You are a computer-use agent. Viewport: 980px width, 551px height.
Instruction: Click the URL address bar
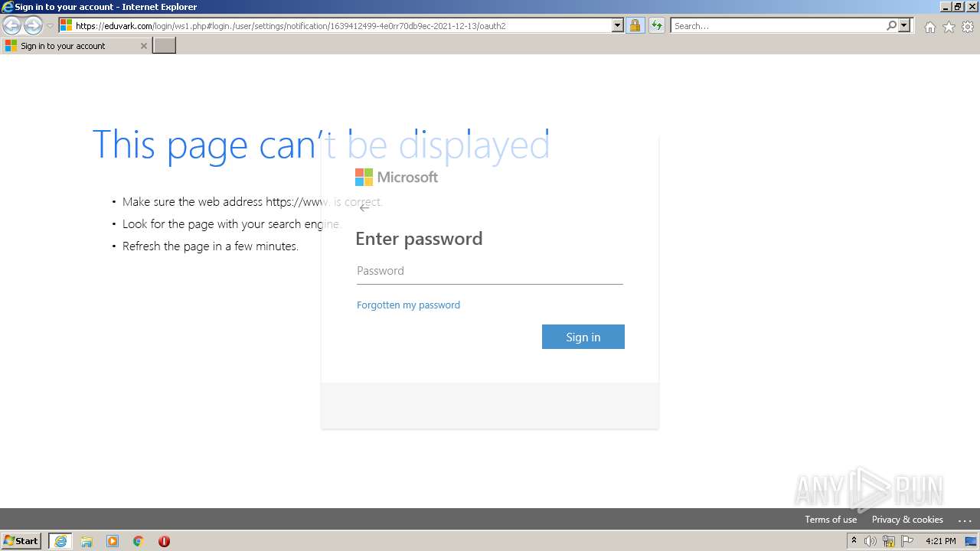pos(341,26)
